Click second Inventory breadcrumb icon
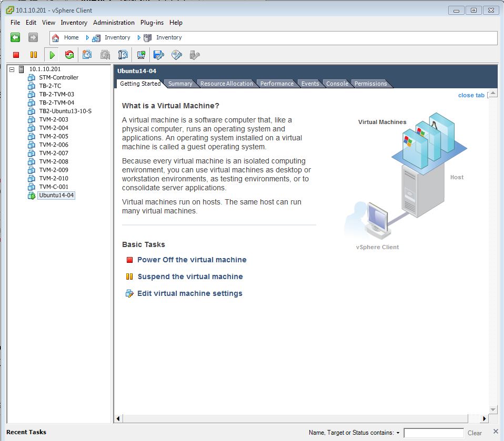Screen dimensions: 504x441 point(147,38)
